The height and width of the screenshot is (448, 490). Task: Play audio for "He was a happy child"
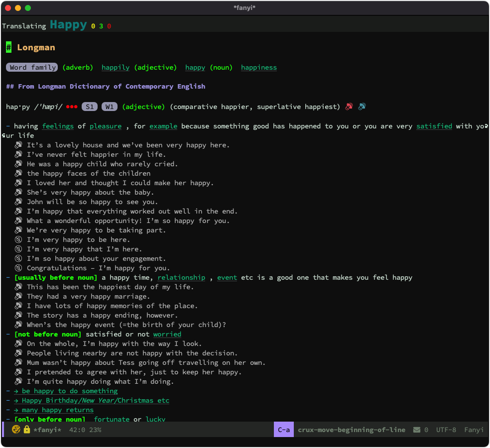pyautogui.click(x=18, y=164)
